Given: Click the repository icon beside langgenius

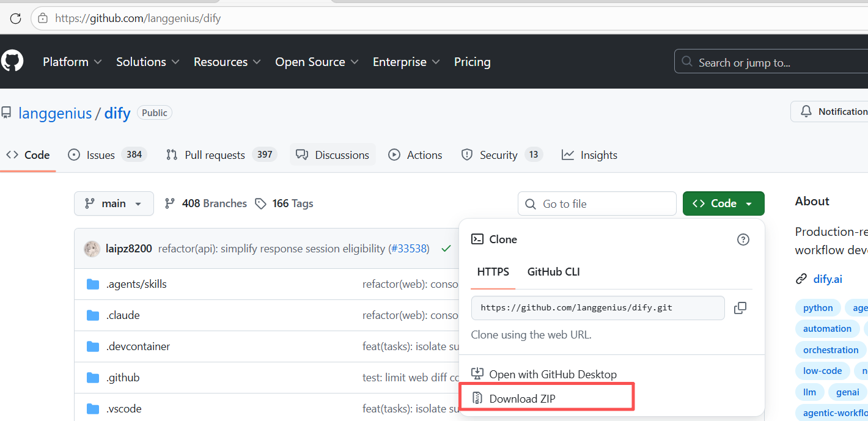Looking at the screenshot, I should pos(7,113).
